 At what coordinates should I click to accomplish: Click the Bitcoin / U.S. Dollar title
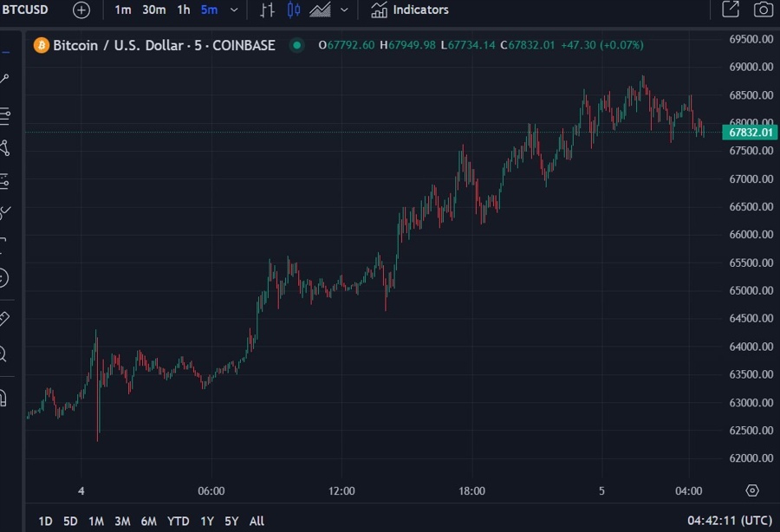[x=164, y=45]
